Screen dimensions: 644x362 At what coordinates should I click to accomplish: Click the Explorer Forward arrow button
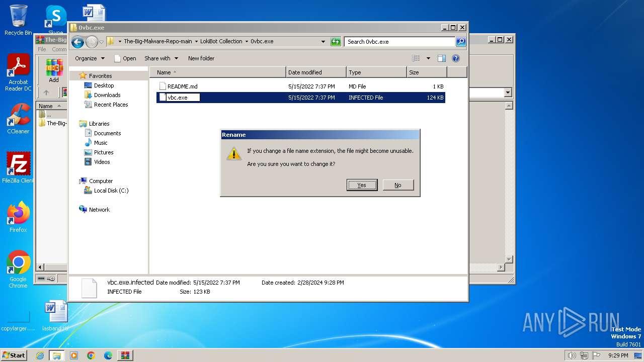[x=92, y=42]
